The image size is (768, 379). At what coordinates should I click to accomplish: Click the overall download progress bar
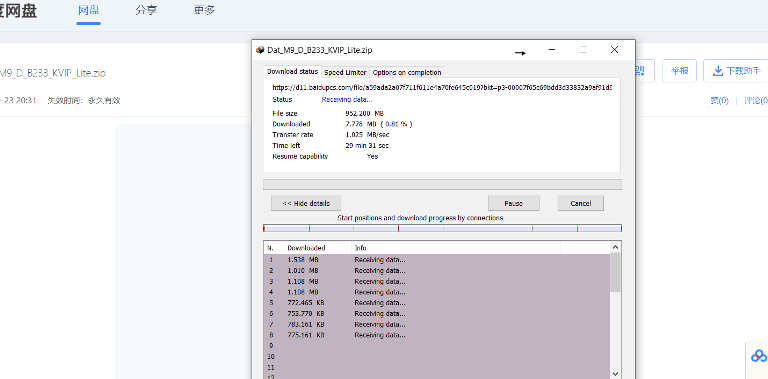[442, 185]
